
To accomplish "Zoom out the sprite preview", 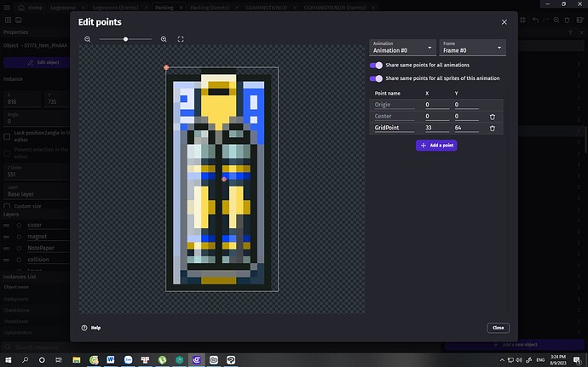I will pyautogui.click(x=88, y=39).
